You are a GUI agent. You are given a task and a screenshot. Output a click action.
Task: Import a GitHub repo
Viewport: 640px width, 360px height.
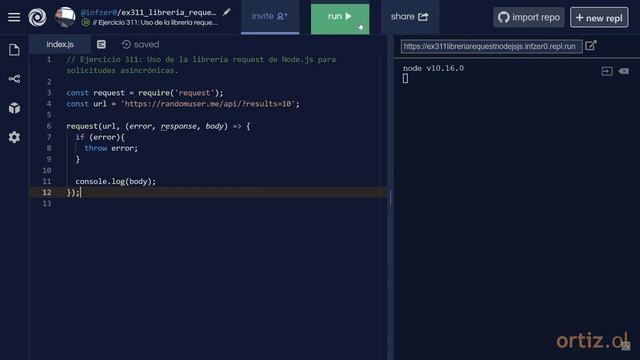click(529, 17)
